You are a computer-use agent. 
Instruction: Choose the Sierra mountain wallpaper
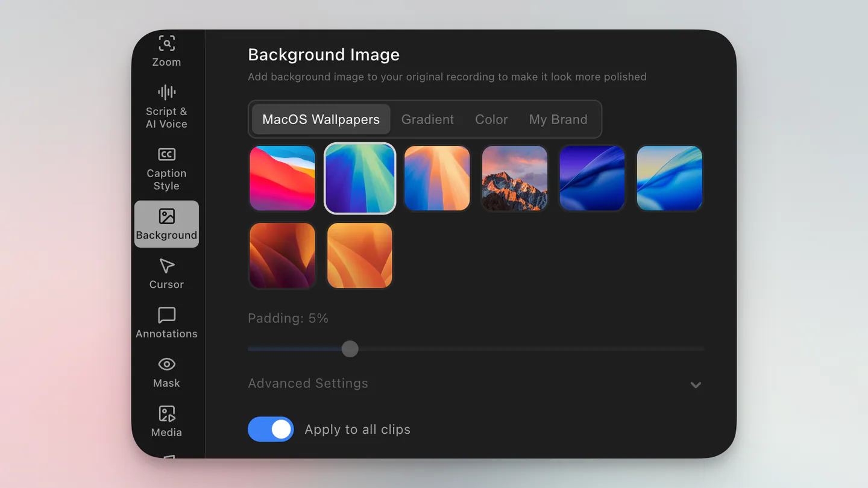pos(515,178)
